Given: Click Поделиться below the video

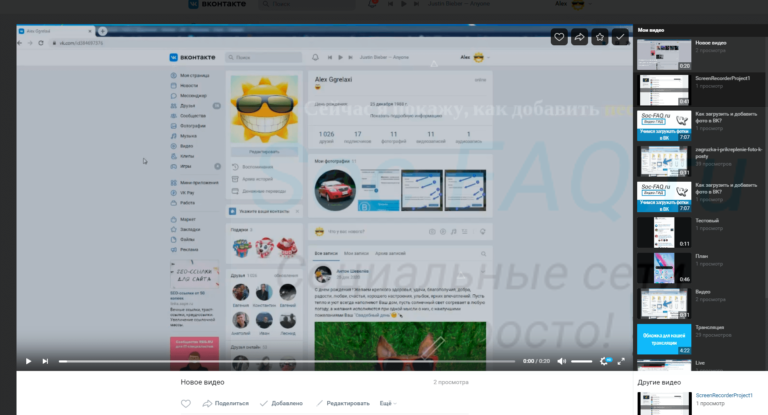Looking at the screenshot, I should click(226, 403).
